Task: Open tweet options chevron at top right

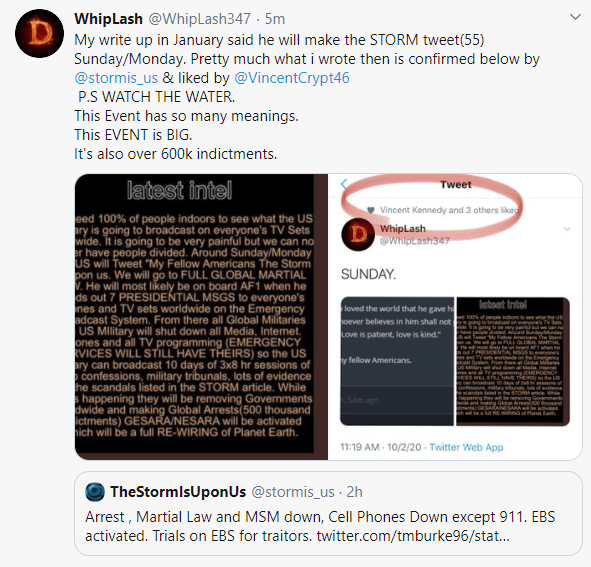Action: pos(575,17)
